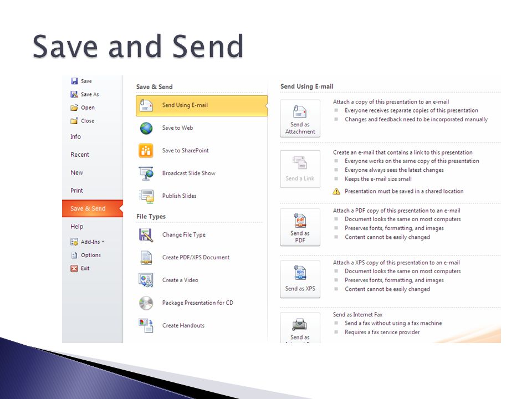
Task: Click the Send as Internet Fax button
Action: pyautogui.click(x=300, y=328)
